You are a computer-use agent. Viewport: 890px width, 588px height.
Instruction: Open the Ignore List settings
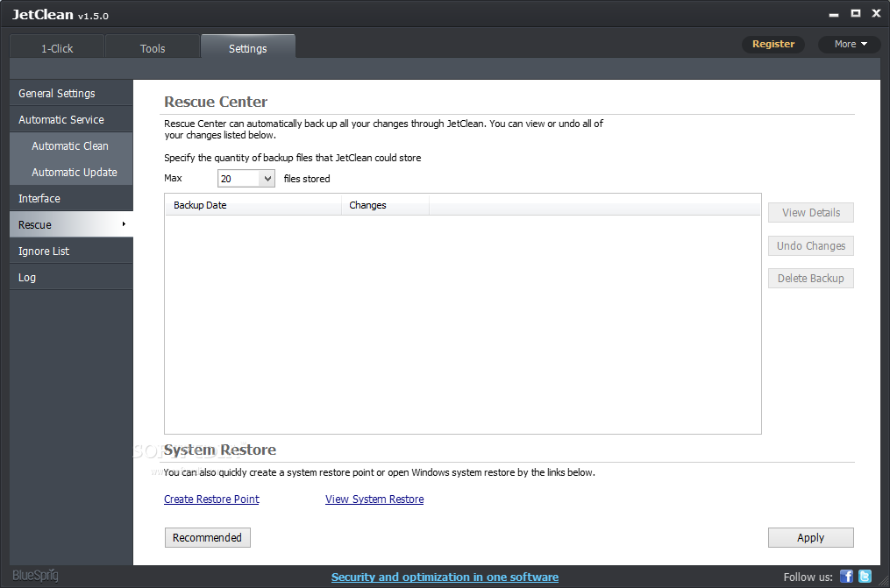point(71,251)
